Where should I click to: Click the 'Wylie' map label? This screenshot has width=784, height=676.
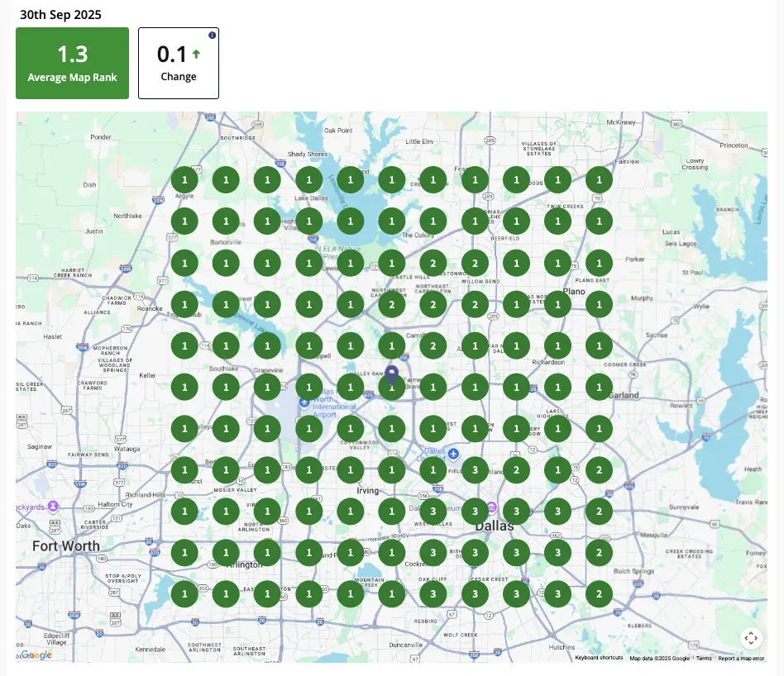pyautogui.click(x=701, y=307)
